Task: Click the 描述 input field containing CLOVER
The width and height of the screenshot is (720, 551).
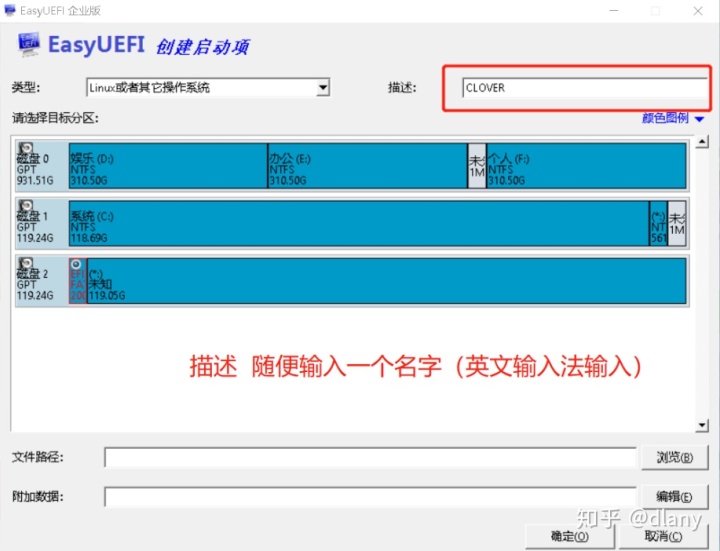Action: click(x=585, y=88)
